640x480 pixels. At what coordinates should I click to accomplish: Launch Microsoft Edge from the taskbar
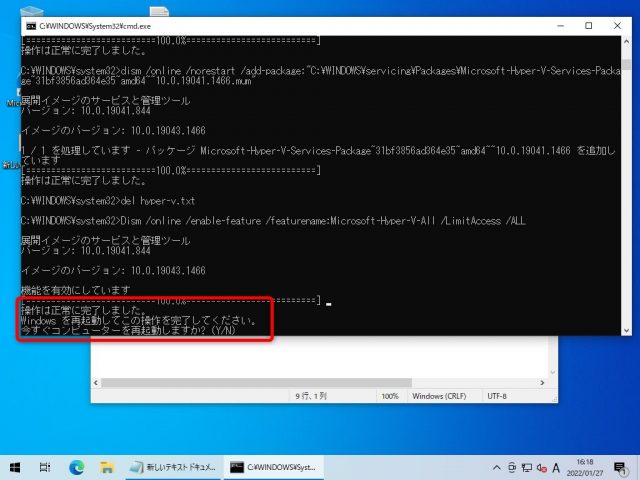(77, 467)
